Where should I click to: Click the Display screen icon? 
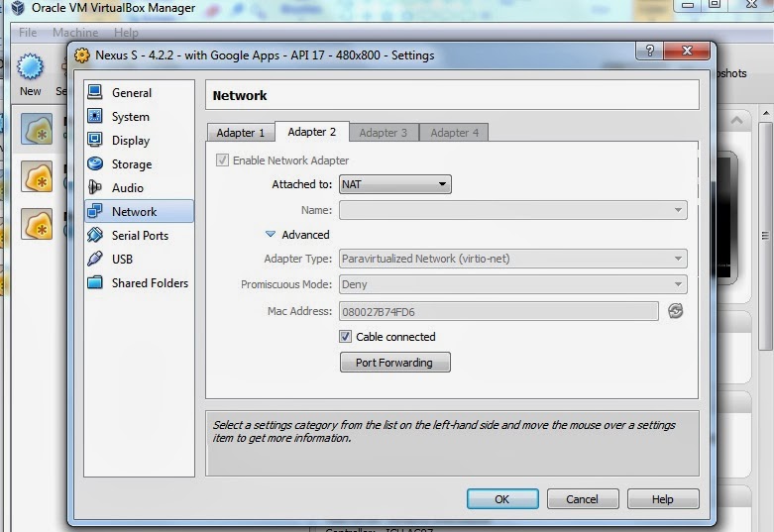(x=95, y=140)
